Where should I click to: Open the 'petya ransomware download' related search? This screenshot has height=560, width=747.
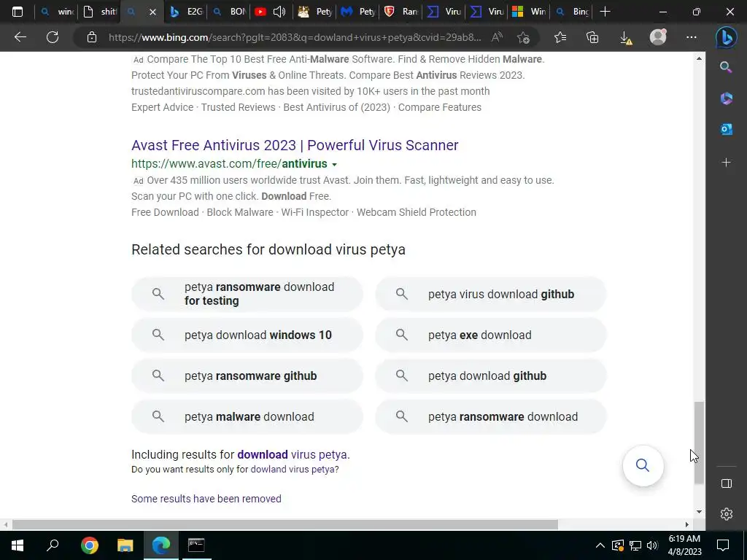(491, 416)
